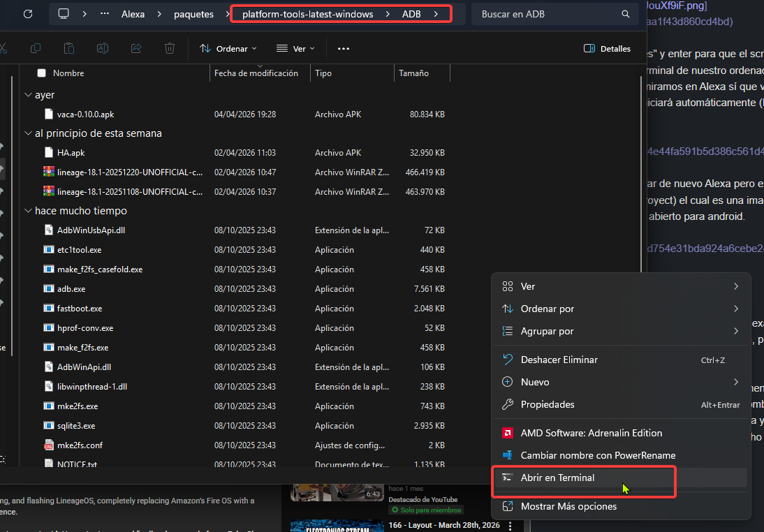Click the copy icon in toolbar
This screenshot has height=532, width=764.
point(36,48)
